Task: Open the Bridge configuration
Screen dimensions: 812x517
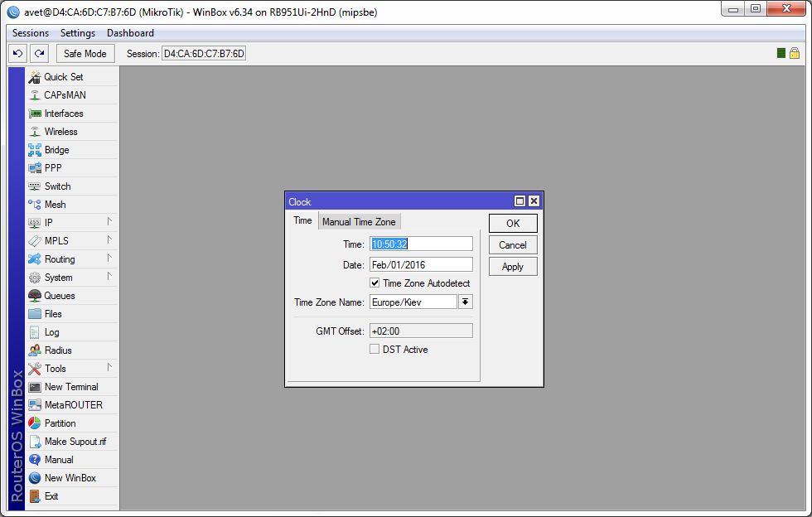Action: tap(56, 150)
